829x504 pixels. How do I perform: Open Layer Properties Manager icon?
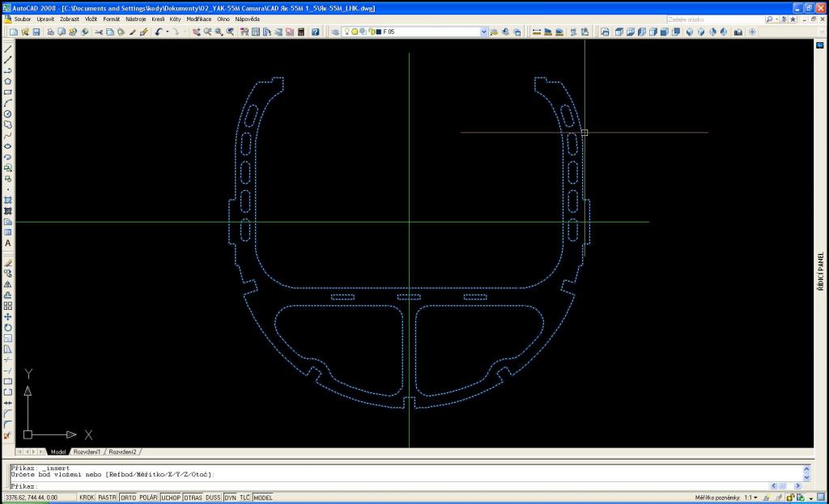click(x=336, y=32)
